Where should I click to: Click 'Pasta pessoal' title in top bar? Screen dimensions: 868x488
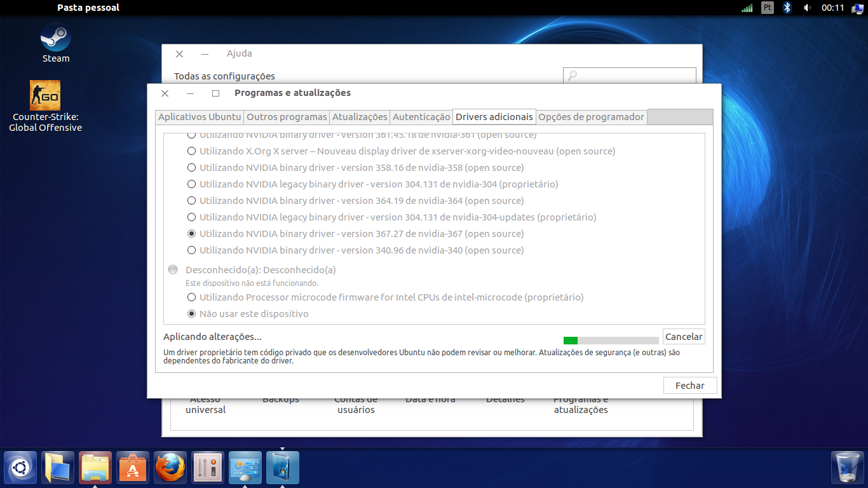88,8
